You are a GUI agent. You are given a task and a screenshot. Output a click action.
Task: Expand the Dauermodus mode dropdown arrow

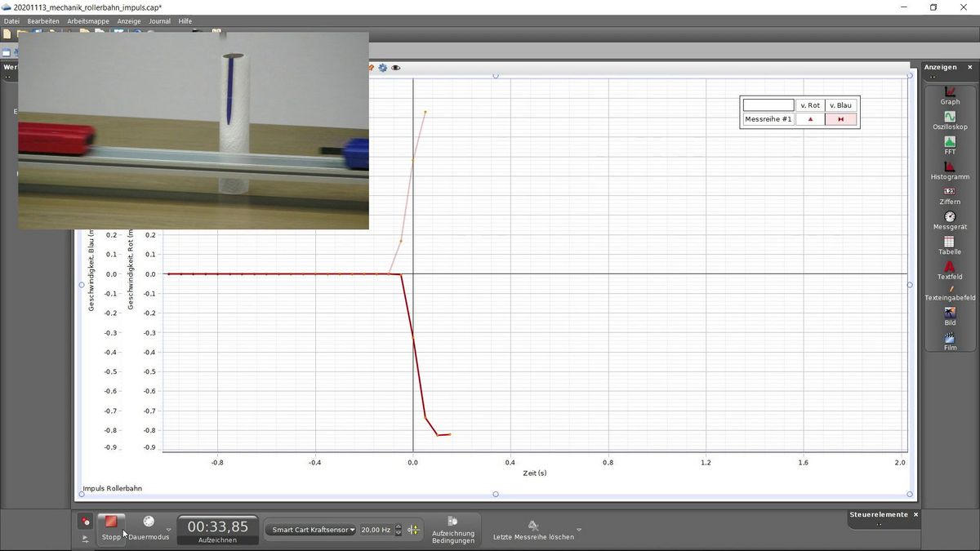[169, 529]
